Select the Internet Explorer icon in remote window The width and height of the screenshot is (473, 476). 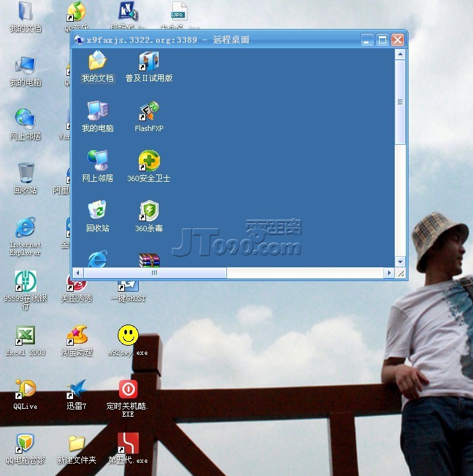(98, 259)
